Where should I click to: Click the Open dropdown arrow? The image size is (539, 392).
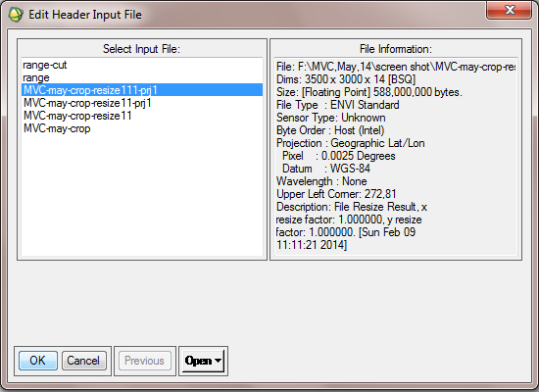[218, 361]
